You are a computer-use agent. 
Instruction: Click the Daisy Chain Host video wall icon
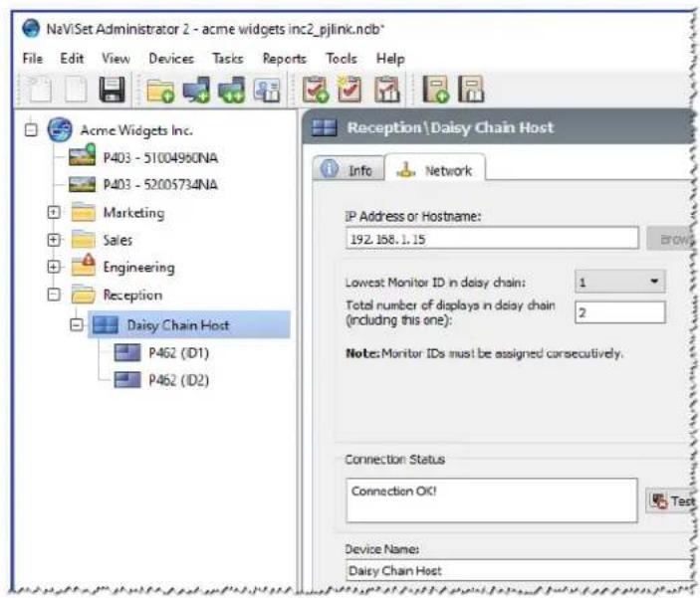click(106, 325)
